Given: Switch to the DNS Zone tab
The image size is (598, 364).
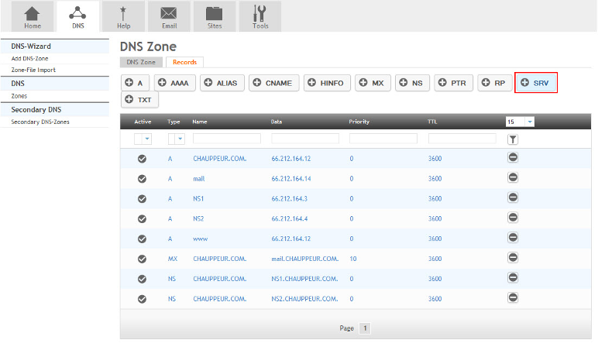Looking at the screenshot, I should coord(141,62).
